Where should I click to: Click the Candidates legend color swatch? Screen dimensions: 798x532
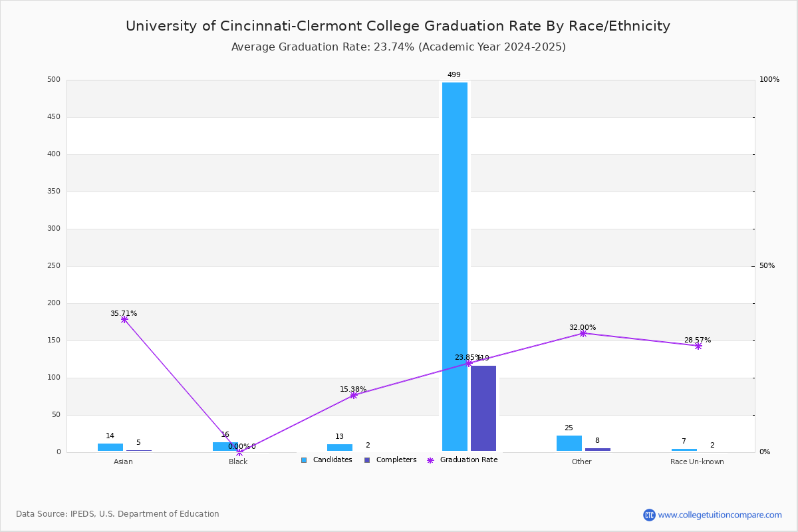[304, 460]
